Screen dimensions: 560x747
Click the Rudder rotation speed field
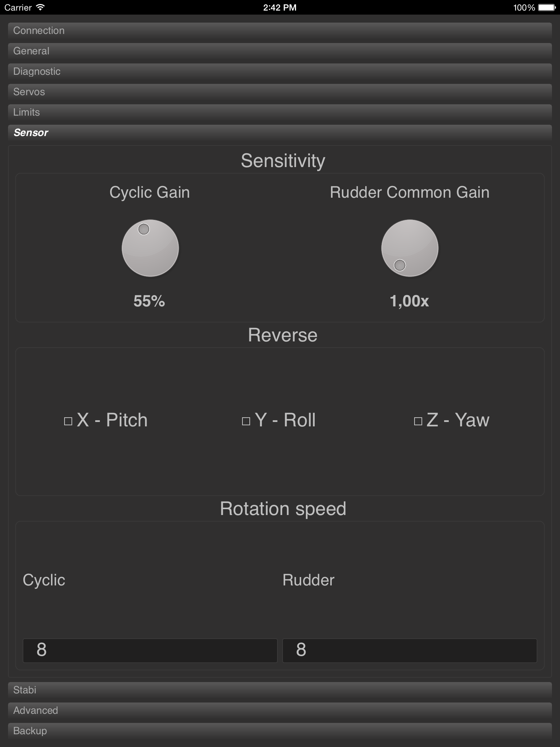[410, 650]
